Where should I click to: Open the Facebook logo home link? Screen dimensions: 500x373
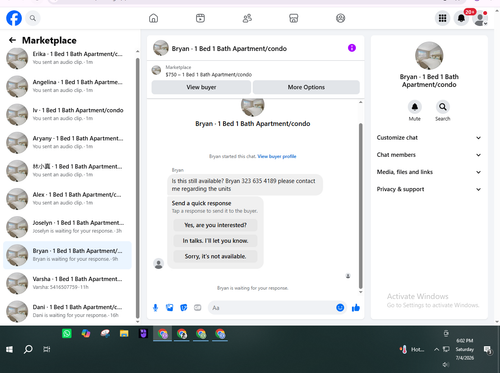point(14,18)
